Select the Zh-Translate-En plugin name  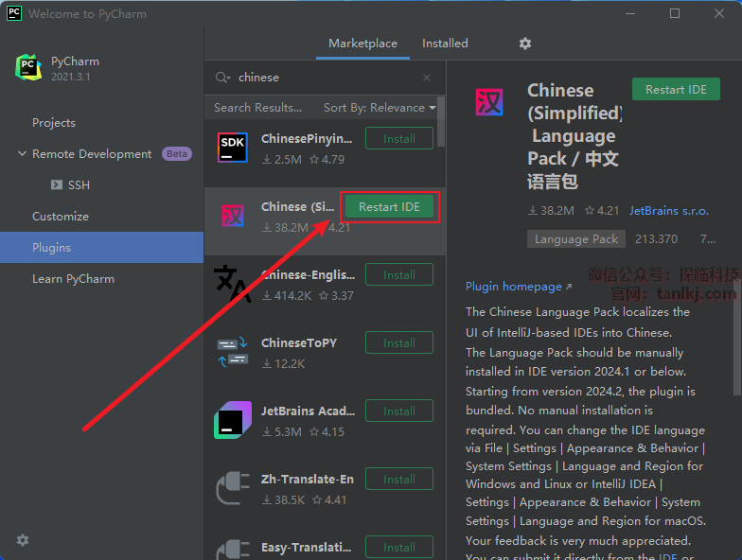coord(308,479)
